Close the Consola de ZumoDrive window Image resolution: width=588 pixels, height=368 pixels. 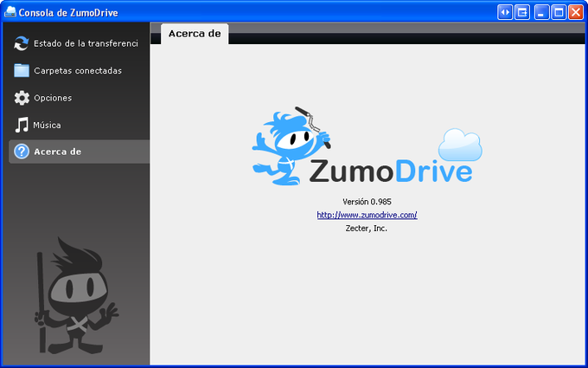[x=576, y=12]
